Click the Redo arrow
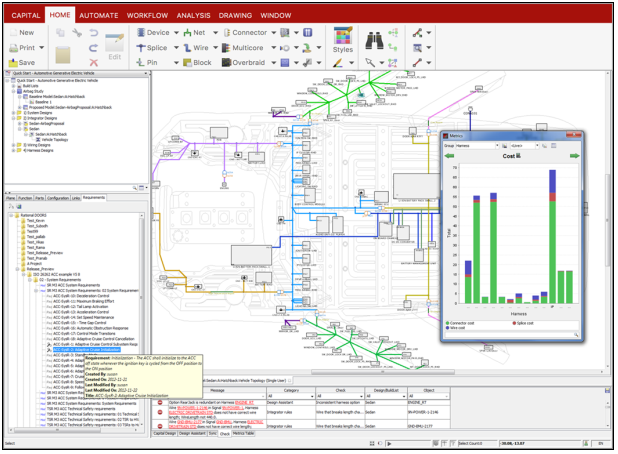 point(93,48)
